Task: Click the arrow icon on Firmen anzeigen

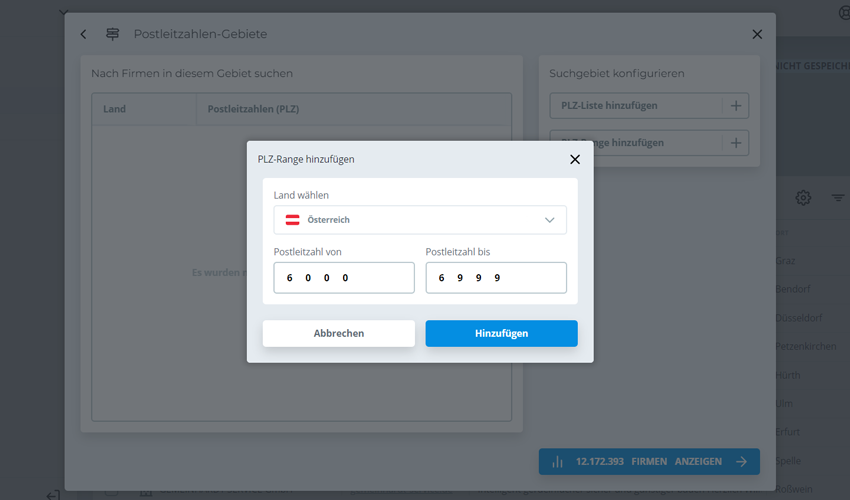Action: 741,462
